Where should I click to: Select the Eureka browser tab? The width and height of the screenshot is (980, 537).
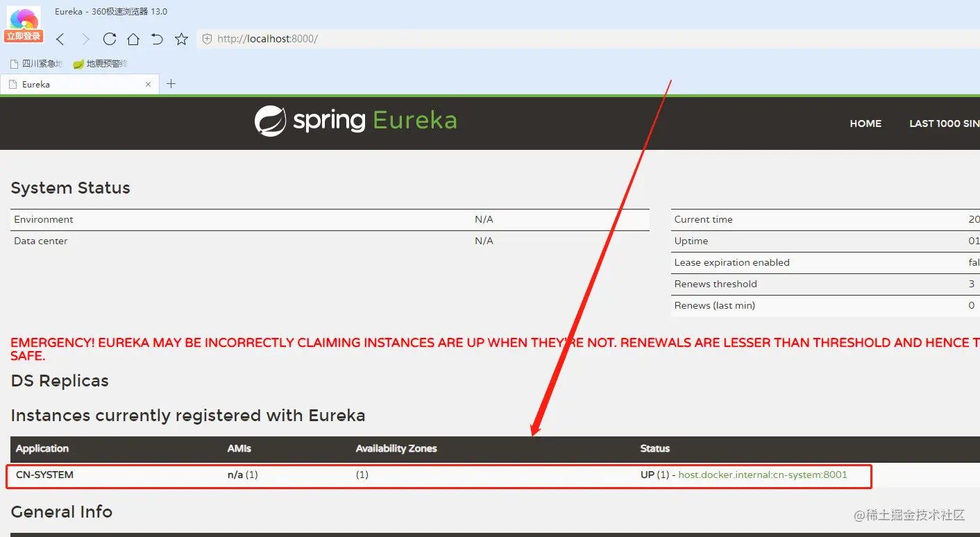click(x=80, y=85)
